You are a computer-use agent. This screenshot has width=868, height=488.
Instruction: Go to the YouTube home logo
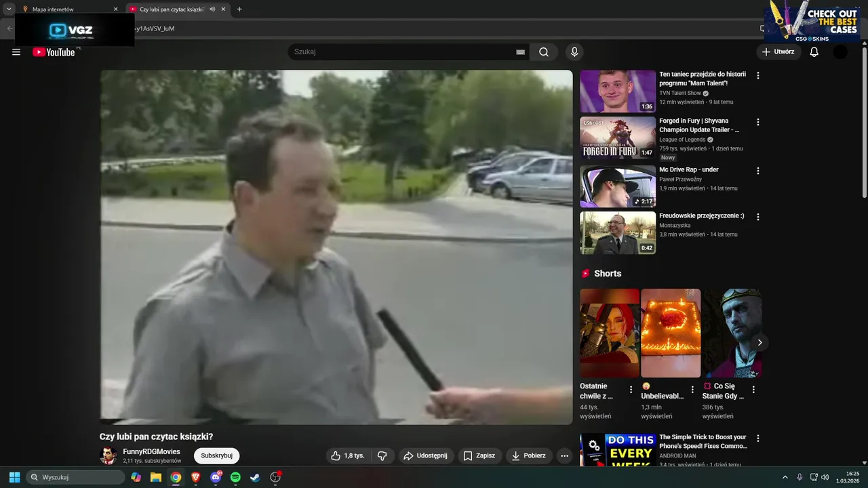[54, 52]
